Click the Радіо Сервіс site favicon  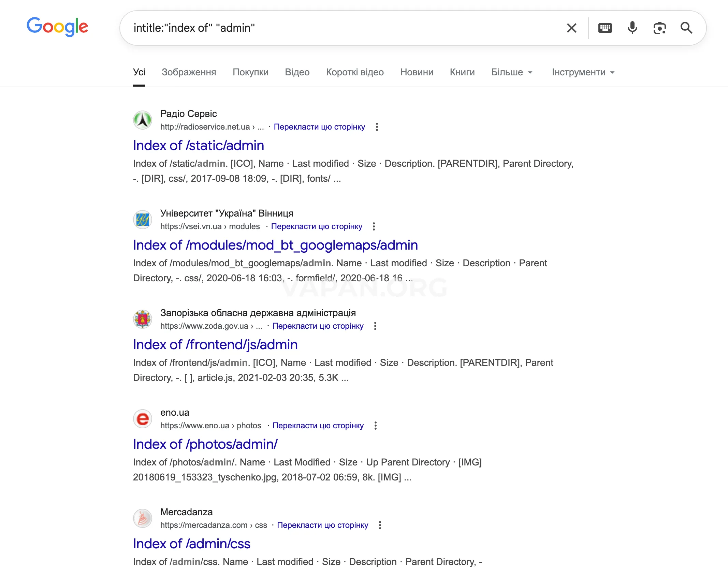tap(143, 120)
